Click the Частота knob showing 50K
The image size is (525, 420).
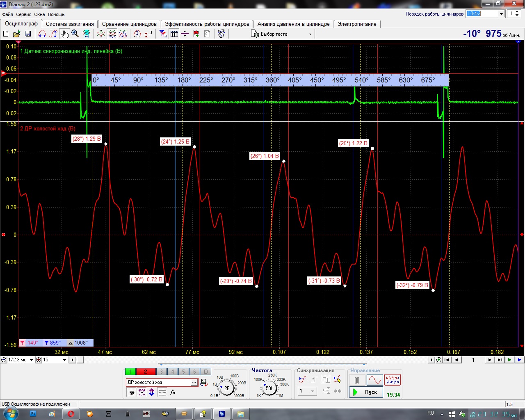click(x=269, y=388)
